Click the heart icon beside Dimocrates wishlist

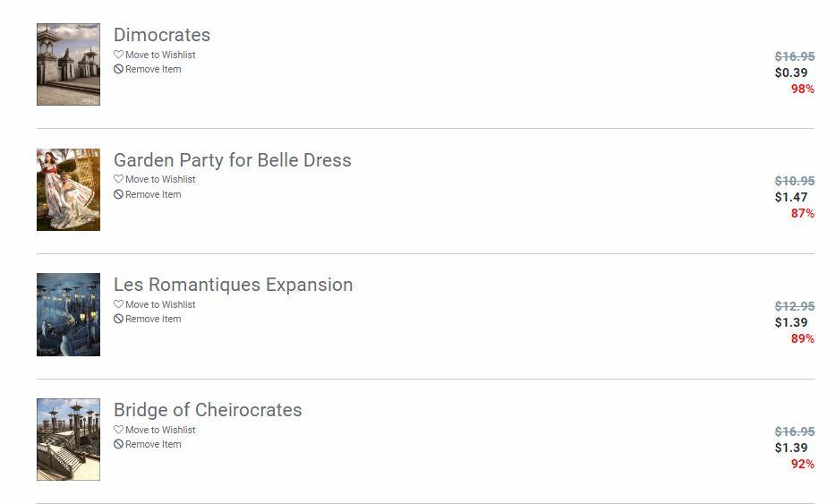(118, 55)
